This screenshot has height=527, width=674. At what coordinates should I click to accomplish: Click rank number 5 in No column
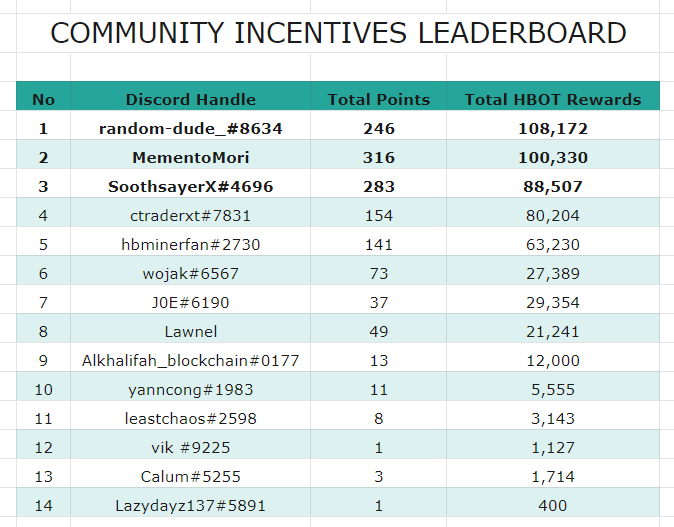43,245
